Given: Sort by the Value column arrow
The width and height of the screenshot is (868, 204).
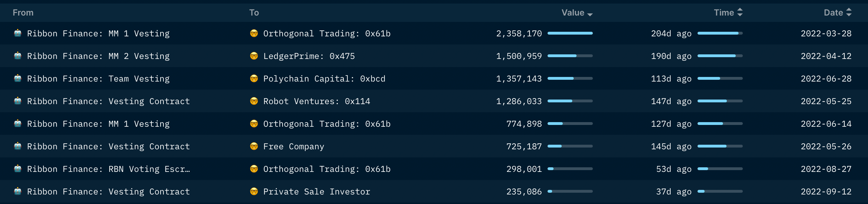Looking at the screenshot, I should click(x=590, y=14).
